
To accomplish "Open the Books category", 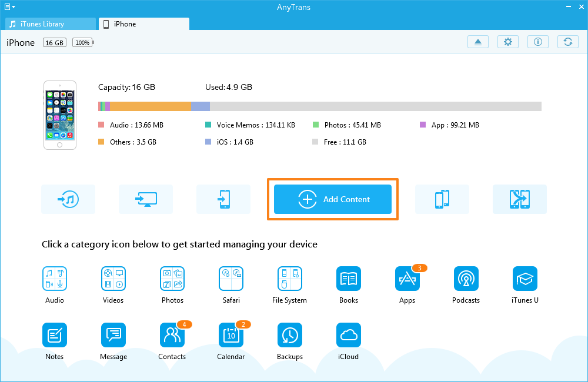I will [x=349, y=279].
